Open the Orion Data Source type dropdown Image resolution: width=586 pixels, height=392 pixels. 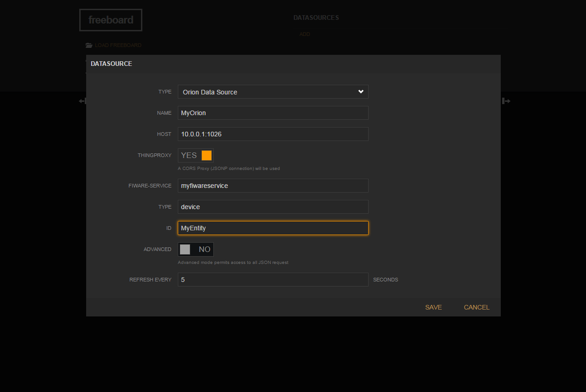273,92
